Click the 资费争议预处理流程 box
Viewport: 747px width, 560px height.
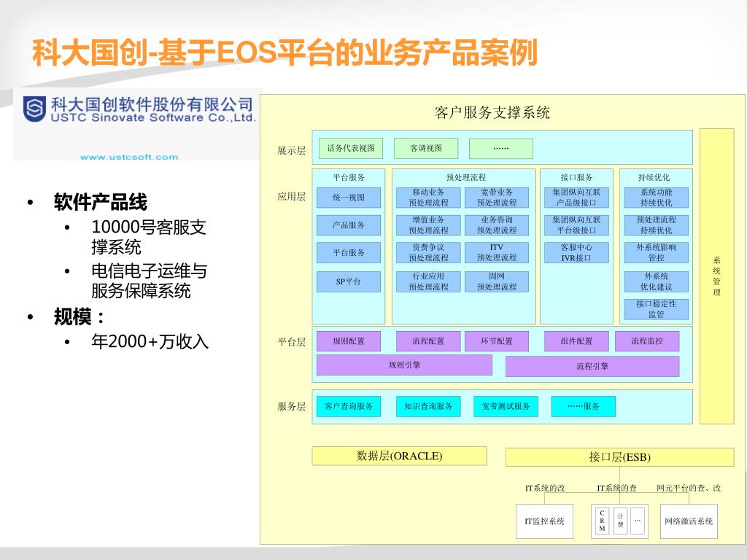[x=428, y=252]
